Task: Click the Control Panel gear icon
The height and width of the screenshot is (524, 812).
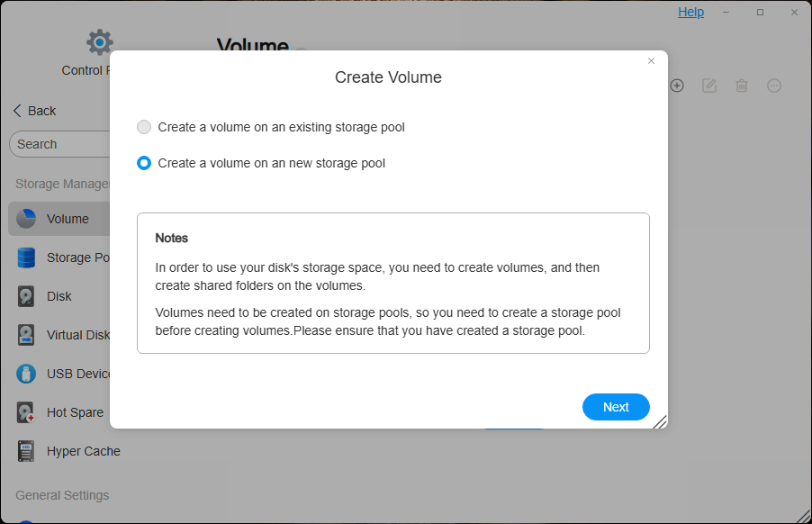Action: (x=99, y=42)
